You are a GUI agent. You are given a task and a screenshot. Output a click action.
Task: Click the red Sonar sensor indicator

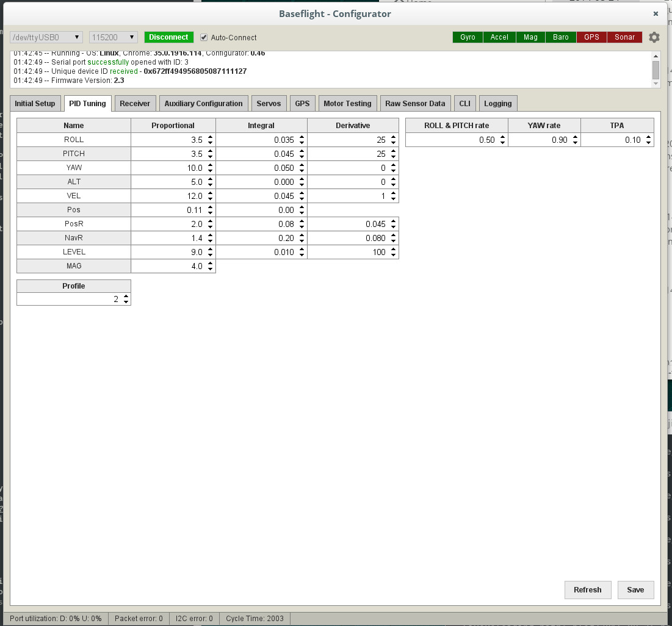624,37
